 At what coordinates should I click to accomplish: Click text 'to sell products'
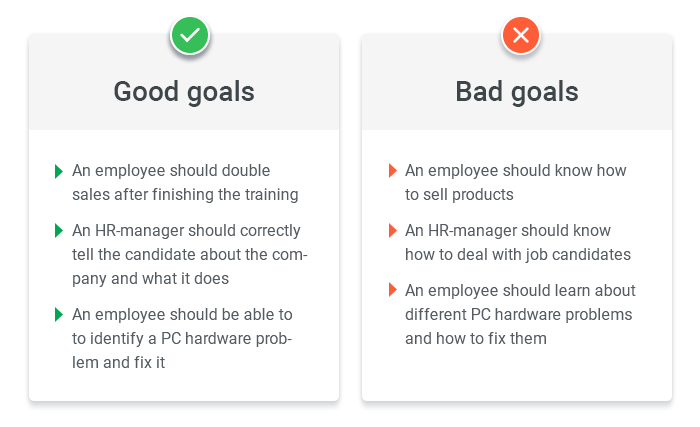459,195
